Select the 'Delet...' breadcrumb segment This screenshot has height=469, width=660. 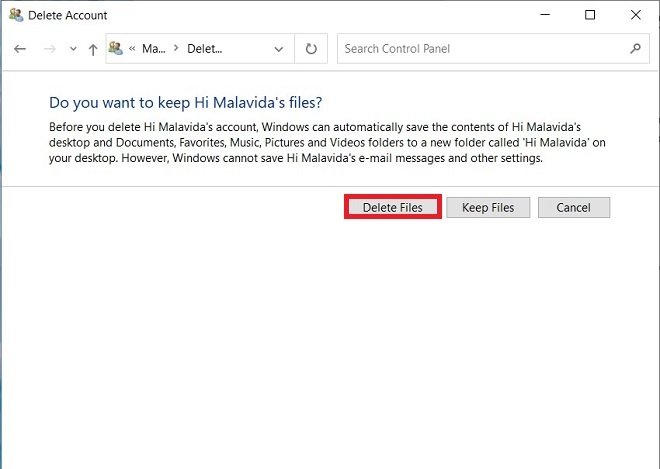[205, 49]
